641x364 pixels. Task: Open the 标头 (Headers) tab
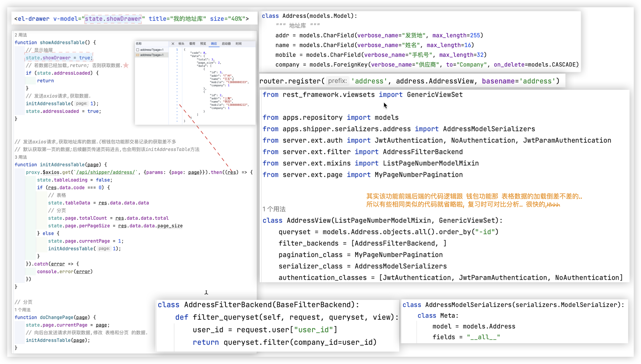181,44
